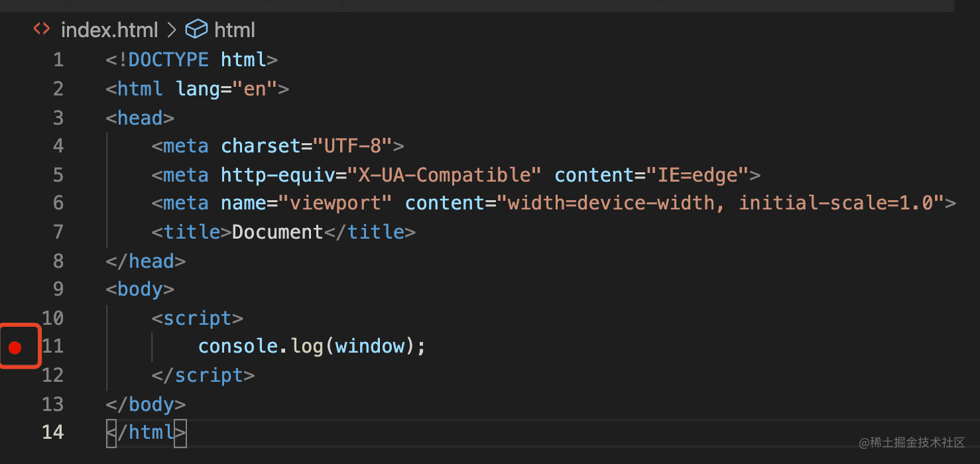Click the closing head tag
Screen dimensions: 980x464
coord(145,261)
